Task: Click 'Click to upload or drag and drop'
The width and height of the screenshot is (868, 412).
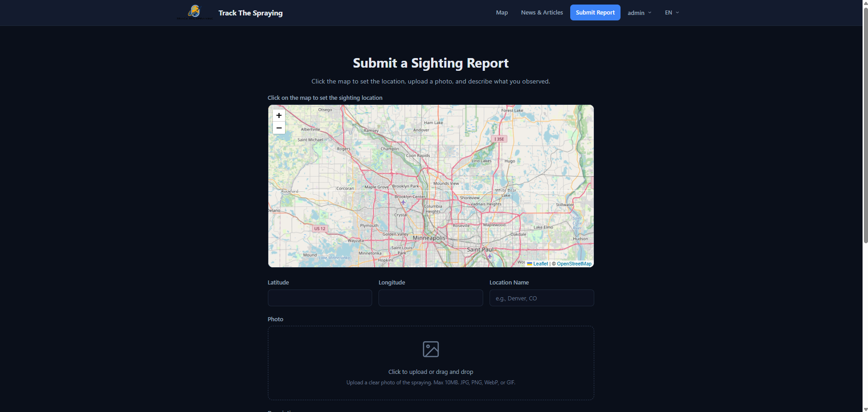Action: [431, 372]
